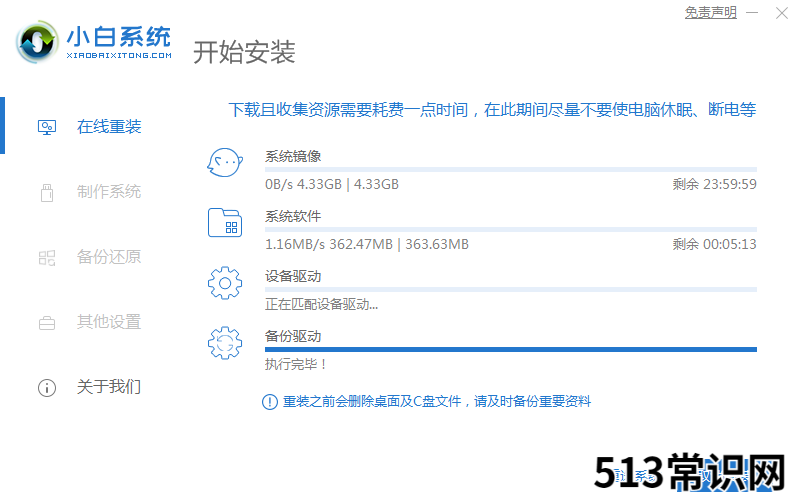Click the 关于我们 info circle icon
This screenshot has height=503, width=795.
[x=47, y=388]
